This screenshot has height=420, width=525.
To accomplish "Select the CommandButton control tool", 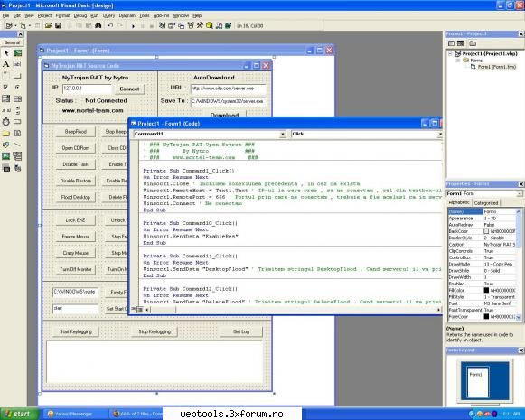I will coord(17,76).
